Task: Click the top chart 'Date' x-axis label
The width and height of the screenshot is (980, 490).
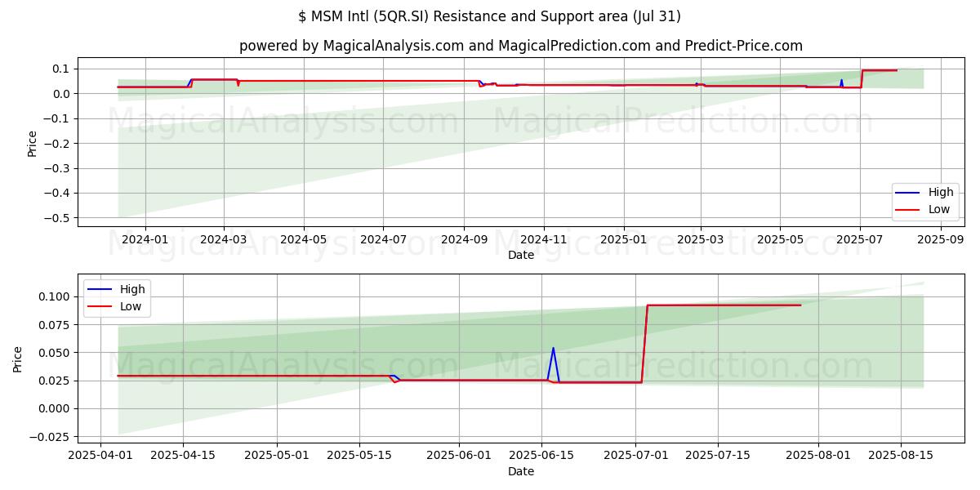Action: pyautogui.click(x=521, y=255)
